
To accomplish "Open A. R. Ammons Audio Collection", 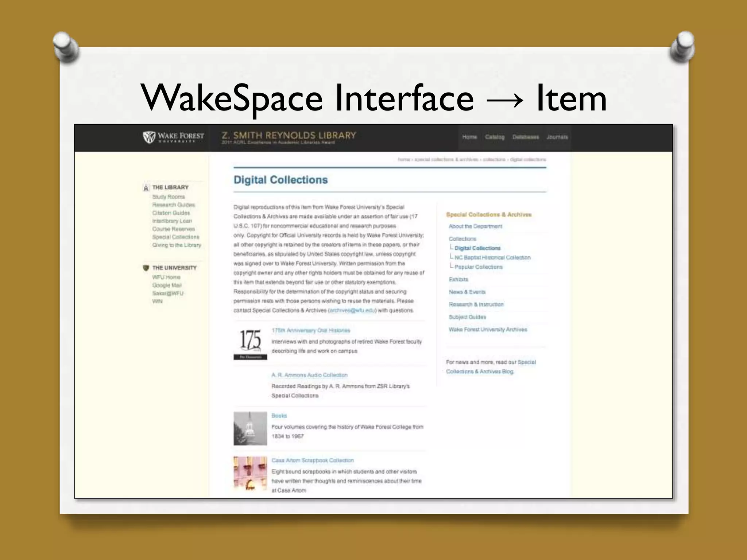I will point(309,375).
